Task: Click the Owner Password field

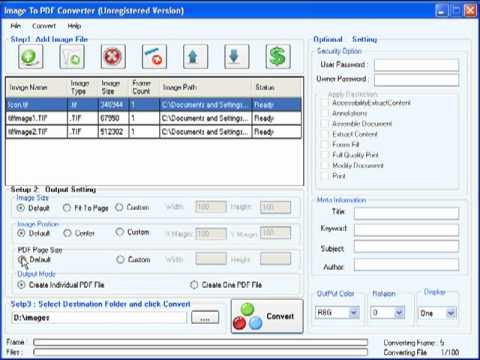Action: tap(416, 80)
